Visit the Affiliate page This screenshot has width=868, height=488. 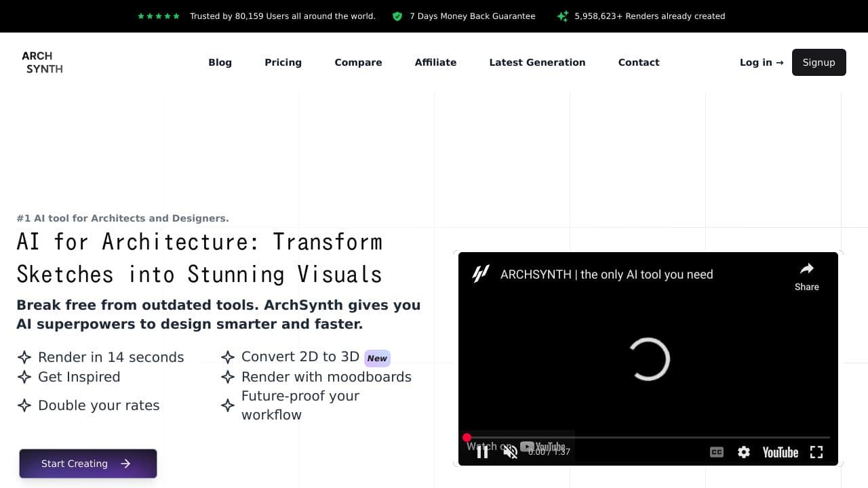(x=435, y=62)
